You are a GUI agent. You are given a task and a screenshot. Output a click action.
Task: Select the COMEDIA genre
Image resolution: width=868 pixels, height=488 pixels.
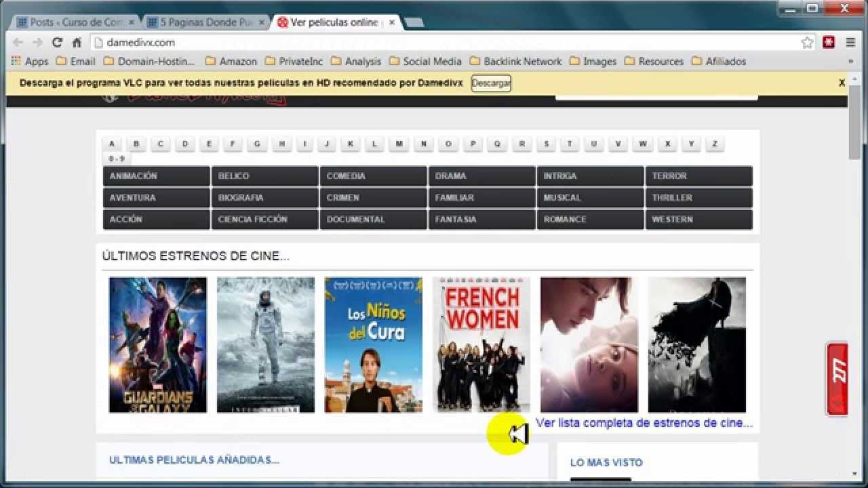373,176
